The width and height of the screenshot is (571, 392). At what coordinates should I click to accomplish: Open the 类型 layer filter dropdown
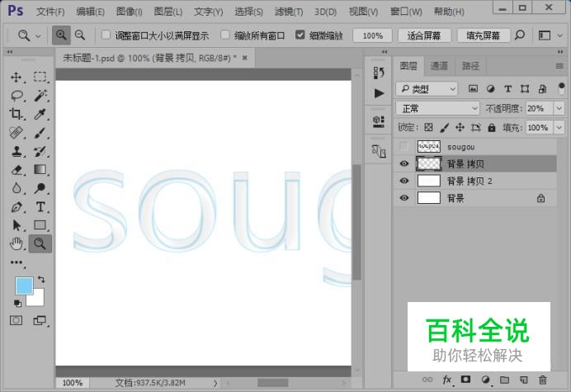click(x=427, y=88)
